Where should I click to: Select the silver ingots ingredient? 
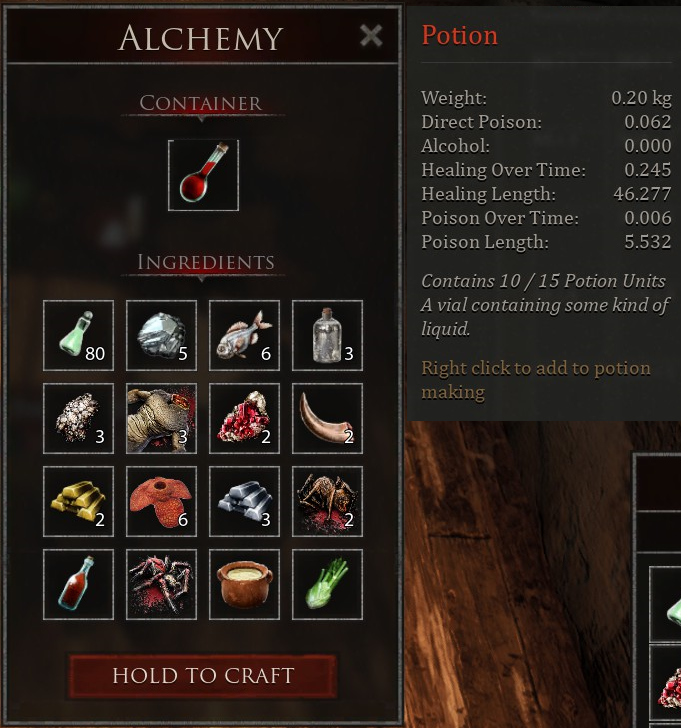tap(244, 501)
